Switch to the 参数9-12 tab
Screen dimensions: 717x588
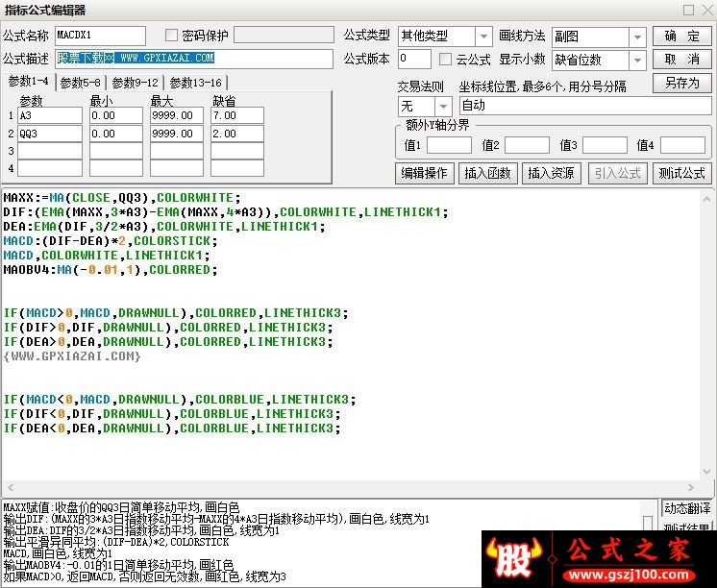[x=135, y=84]
